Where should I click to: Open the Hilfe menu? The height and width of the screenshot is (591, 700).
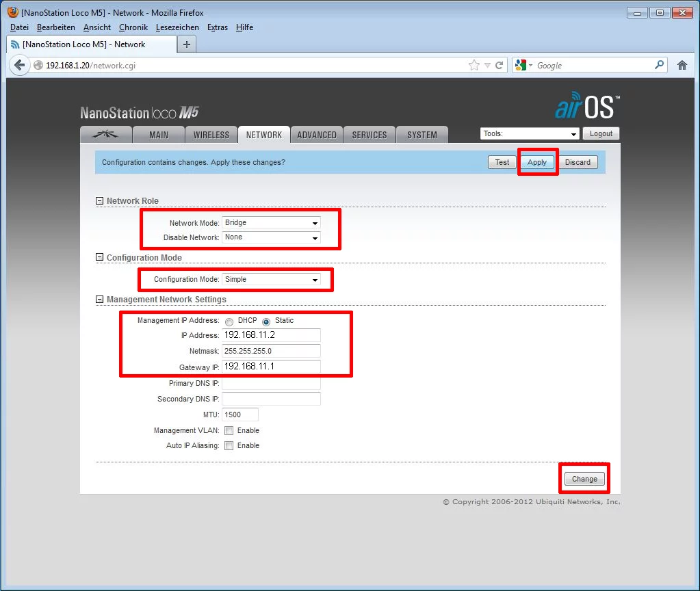tap(244, 27)
